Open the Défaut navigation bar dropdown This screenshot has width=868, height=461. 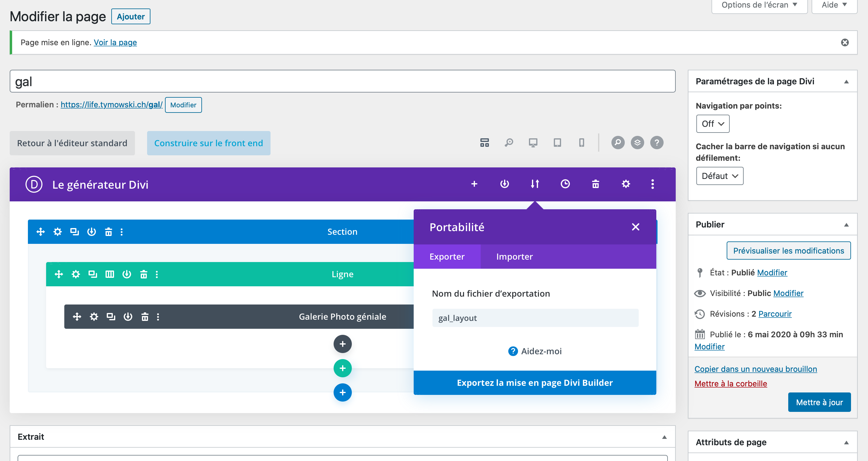tap(719, 176)
